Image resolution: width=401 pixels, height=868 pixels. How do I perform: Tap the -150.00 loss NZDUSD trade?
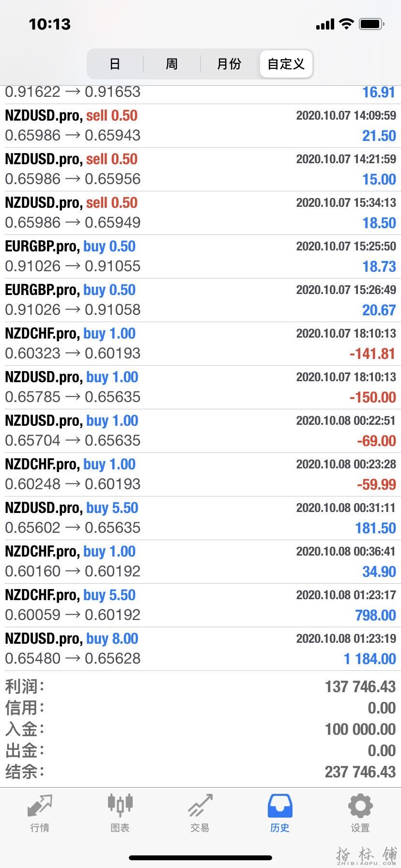[200, 387]
